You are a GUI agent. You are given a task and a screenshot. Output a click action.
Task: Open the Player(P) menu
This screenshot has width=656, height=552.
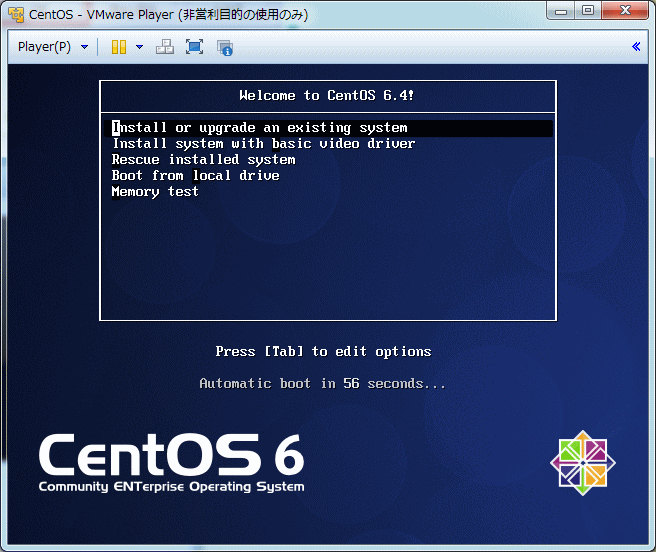pos(44,46)
